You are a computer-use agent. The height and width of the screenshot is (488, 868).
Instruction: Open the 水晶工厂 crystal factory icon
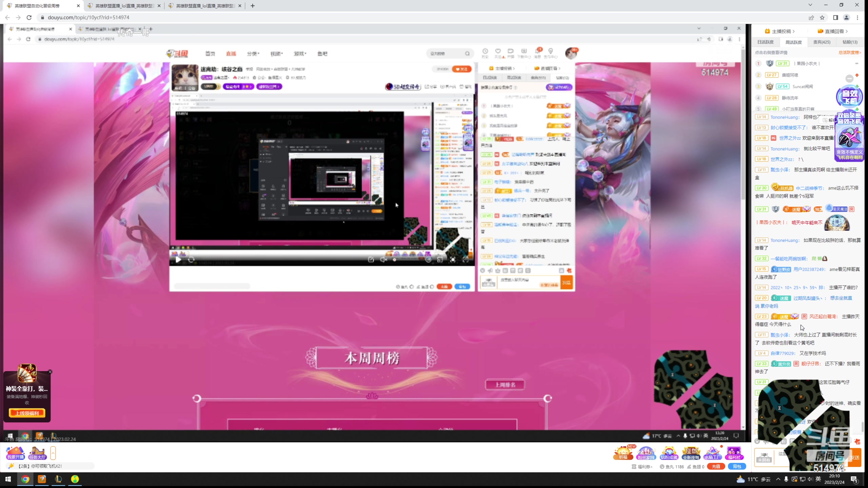coord(712,453)
